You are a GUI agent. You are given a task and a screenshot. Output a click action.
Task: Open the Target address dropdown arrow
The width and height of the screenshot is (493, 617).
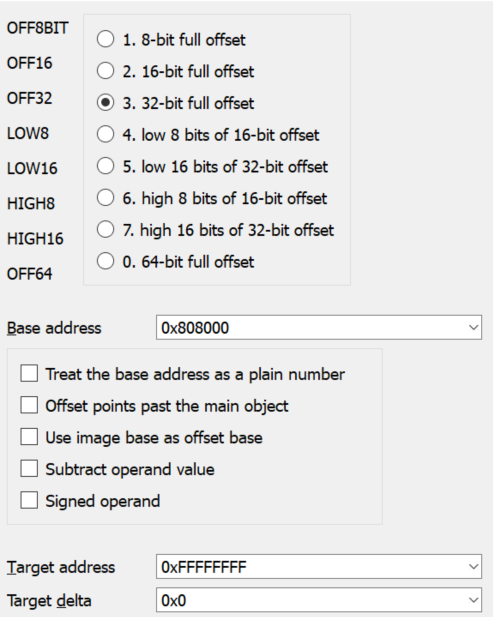(473, 567)
